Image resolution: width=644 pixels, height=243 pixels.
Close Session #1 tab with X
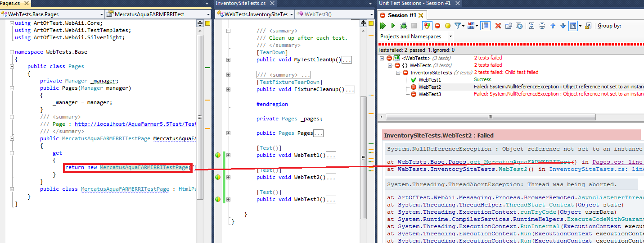coord(421,15)
